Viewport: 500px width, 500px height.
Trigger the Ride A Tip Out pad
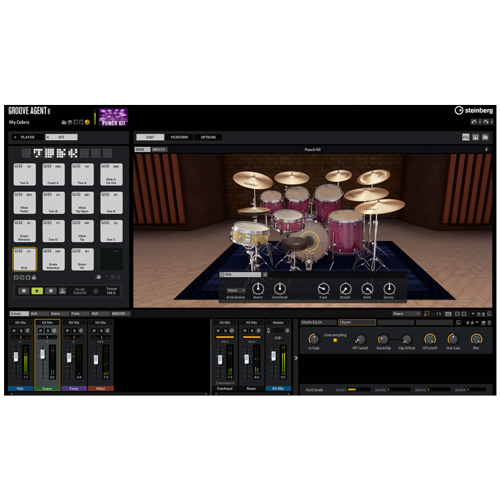point(111,174)
